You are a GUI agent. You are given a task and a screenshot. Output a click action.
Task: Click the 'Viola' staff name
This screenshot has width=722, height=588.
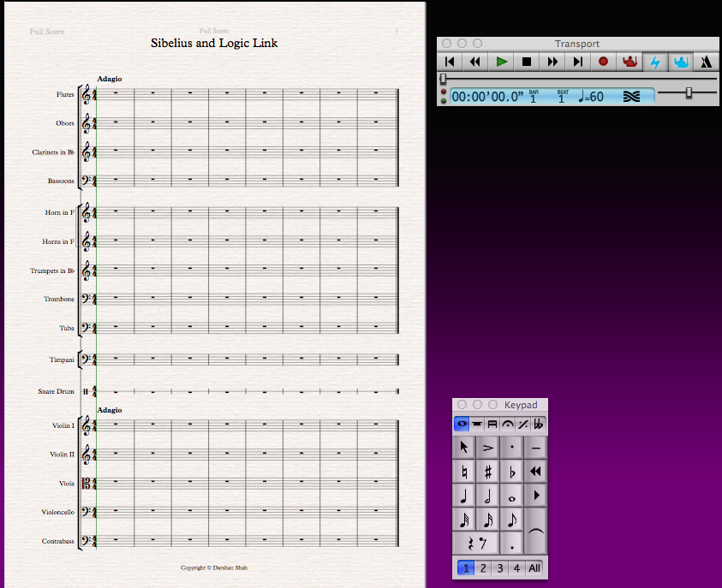(x=67, y=484)
